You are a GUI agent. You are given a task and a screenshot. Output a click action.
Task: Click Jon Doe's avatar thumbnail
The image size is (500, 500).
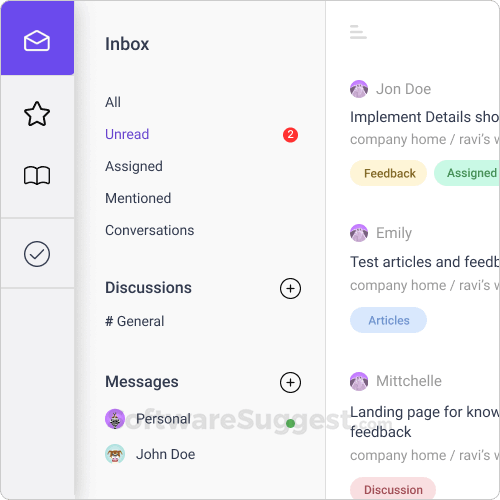[359, 89]
